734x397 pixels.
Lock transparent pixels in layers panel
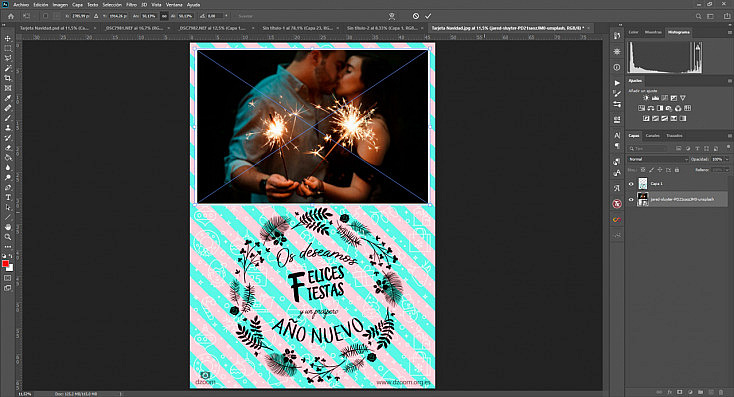pos(643,170)
